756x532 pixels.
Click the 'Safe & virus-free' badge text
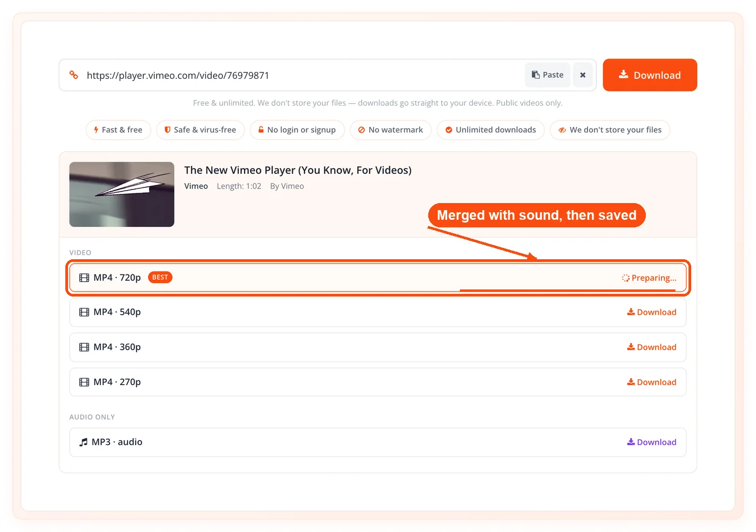(205, 130)
